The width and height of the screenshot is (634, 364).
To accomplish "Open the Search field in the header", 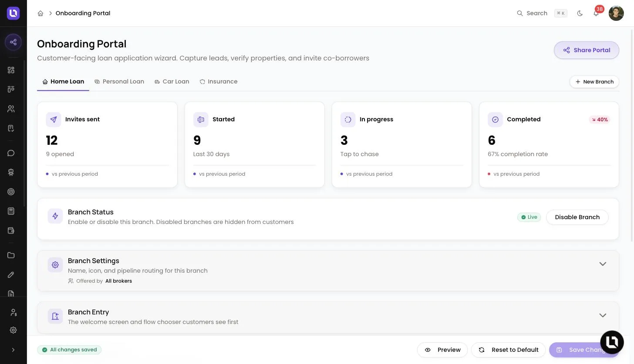I will point(542,13).
